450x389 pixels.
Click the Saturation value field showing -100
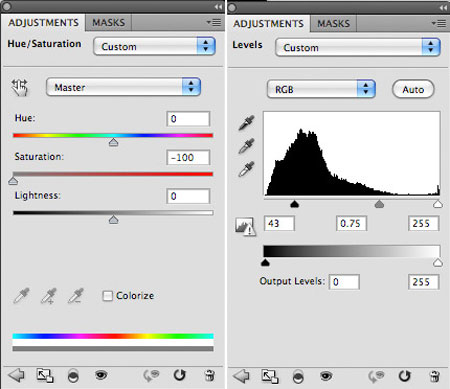coord(188,157)
